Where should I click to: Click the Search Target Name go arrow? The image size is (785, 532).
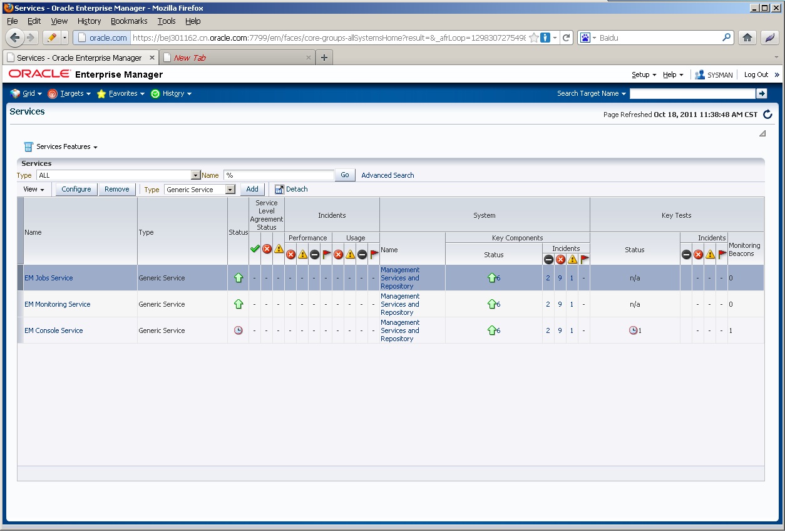[x=761, y=93]
